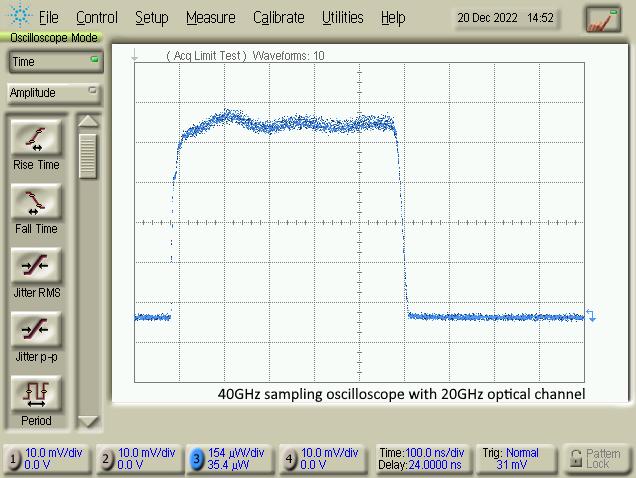Screen dimensions: 636x478
Task: Click the 40GHz sampling oscilloscope caption
Action: pos(402,394)
